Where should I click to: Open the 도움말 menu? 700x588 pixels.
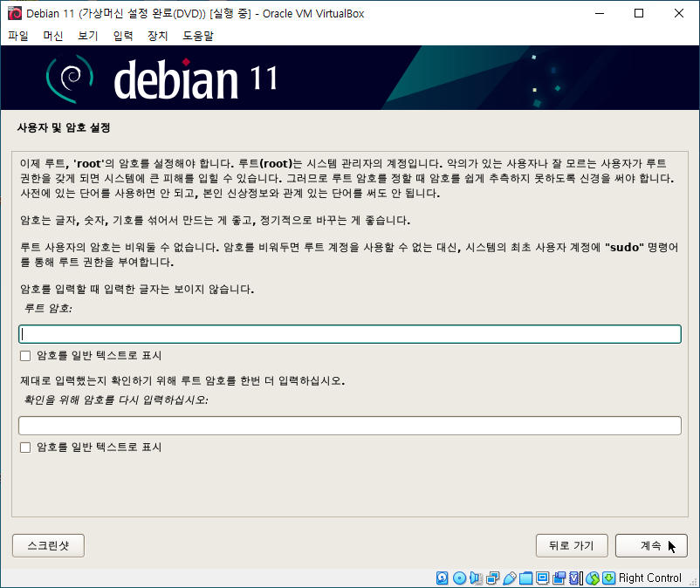(198, 36)
